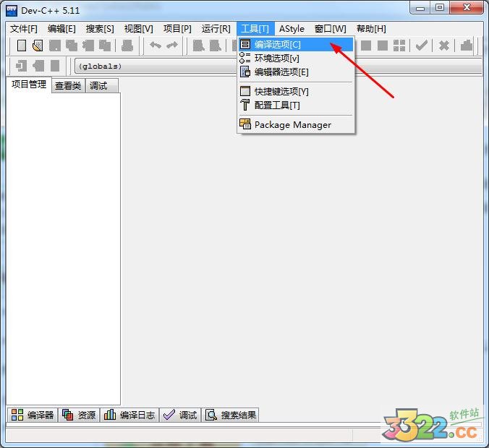Choose 编译选项[C] from the menu

click(x=296, y=44)
